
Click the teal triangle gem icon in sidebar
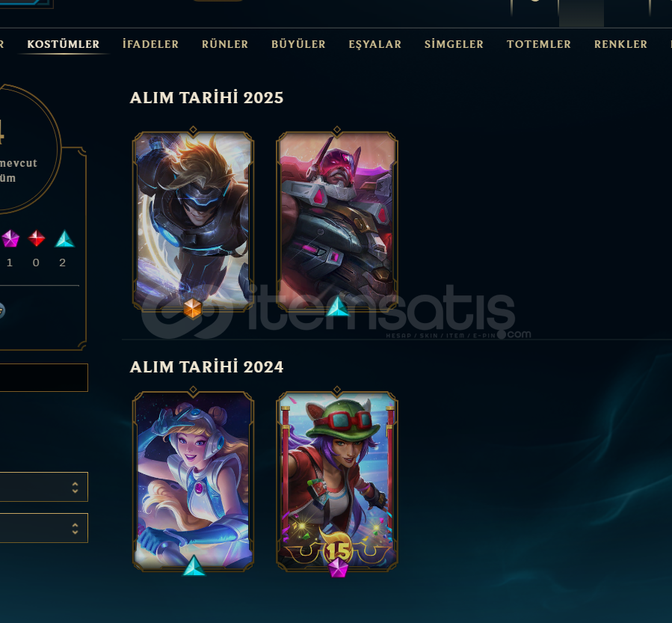(65, 239)
